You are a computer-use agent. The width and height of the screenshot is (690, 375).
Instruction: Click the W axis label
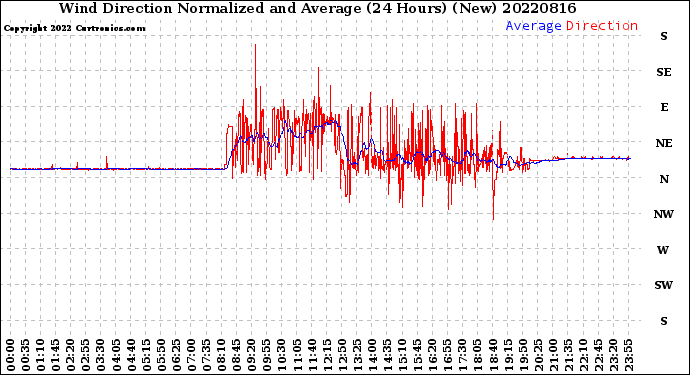pyautogui.click(x=663, y=250)
